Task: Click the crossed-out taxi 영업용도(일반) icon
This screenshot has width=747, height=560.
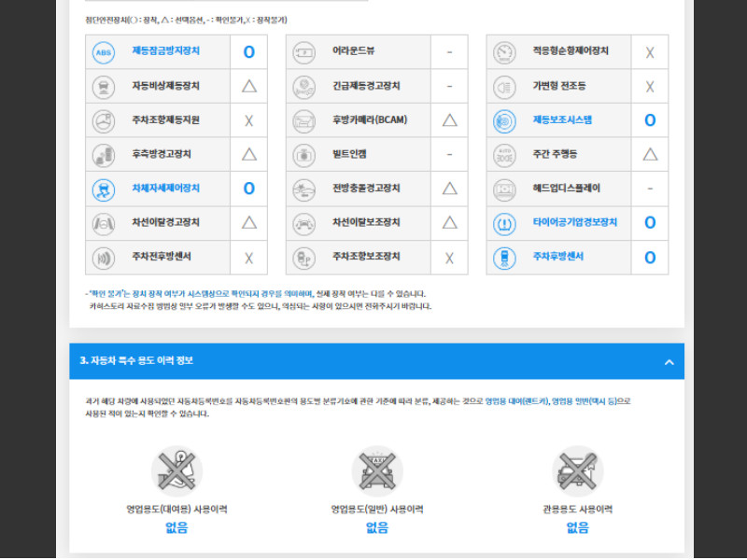Action: pos(377,471)
